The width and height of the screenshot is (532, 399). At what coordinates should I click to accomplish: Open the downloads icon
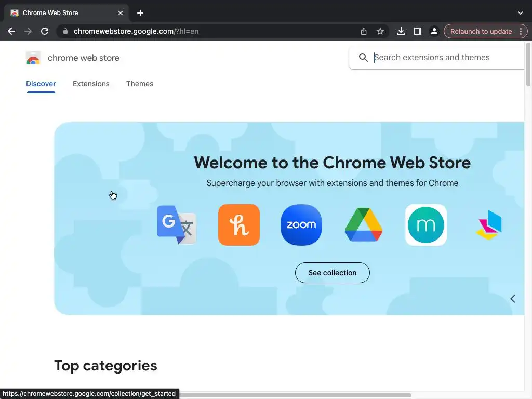[x=401, y=31]
